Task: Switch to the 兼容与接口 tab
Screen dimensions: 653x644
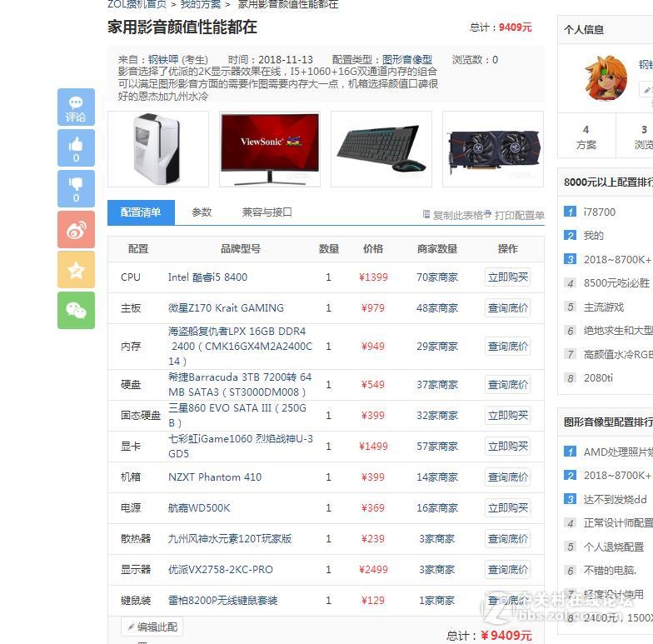Action: pos(267,212)
